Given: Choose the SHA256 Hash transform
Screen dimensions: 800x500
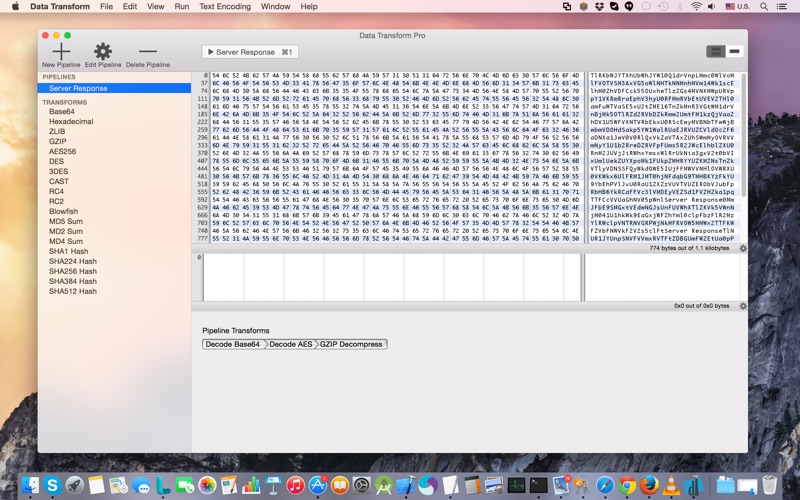Looking at the screenshot, I should pyautogui.click(x=73, y=271).
